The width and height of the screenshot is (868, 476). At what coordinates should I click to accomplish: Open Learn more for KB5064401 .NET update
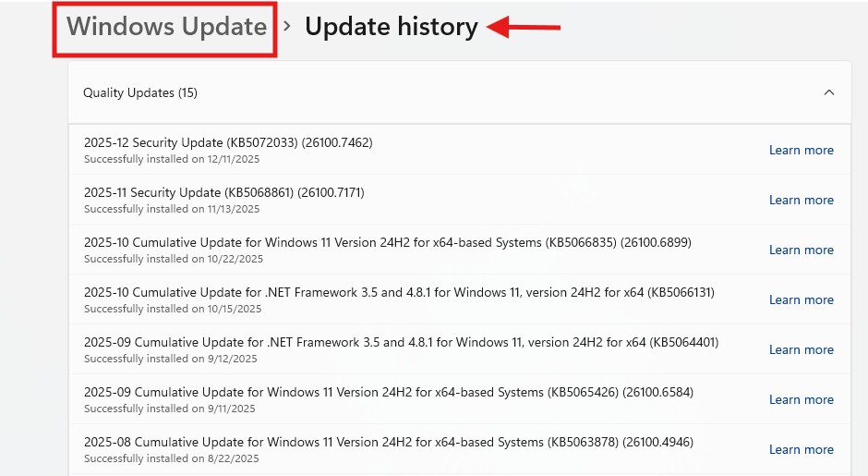pyautogui.click(x=801, y=349)
